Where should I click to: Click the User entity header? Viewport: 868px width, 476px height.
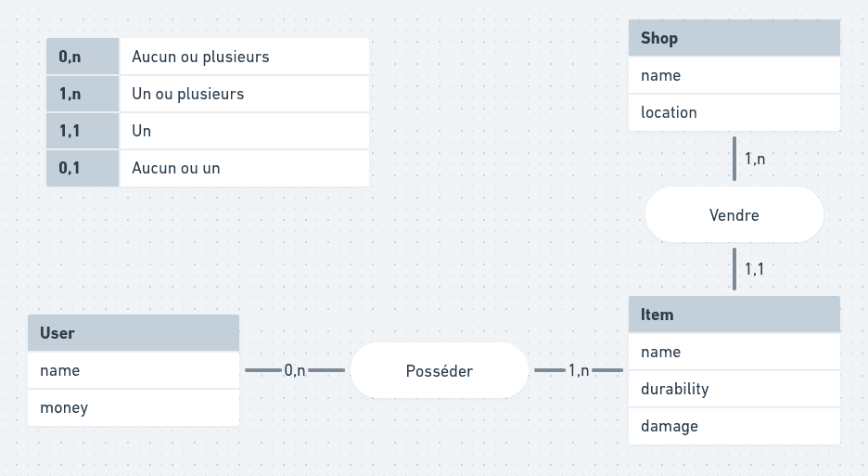tap(134, 333)
